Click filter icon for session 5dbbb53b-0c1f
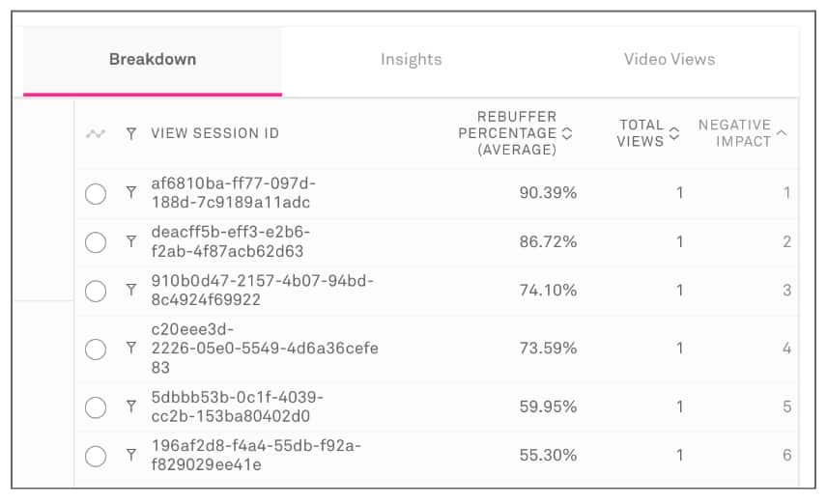827x504 pixels. pos(131,406)
